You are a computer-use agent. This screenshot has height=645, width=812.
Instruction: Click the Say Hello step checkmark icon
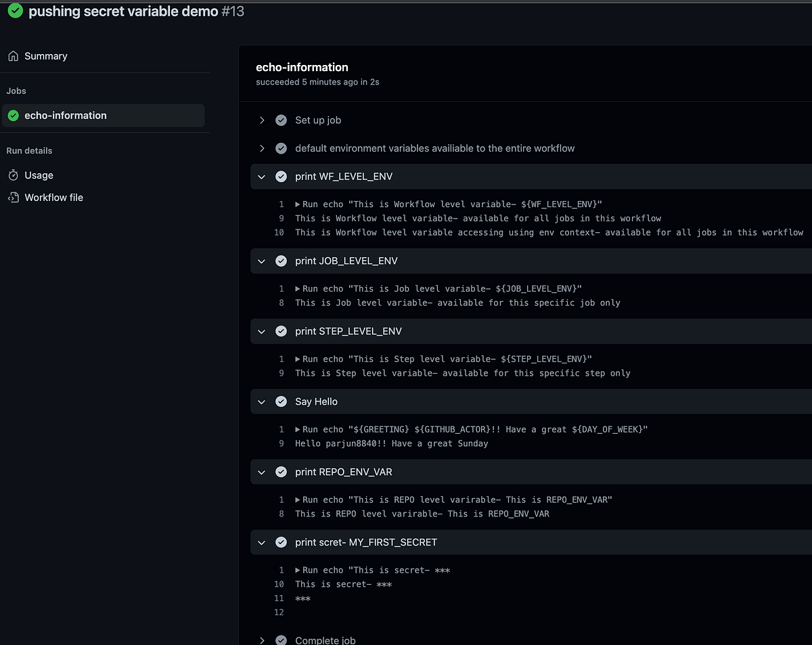click(281, 402)
